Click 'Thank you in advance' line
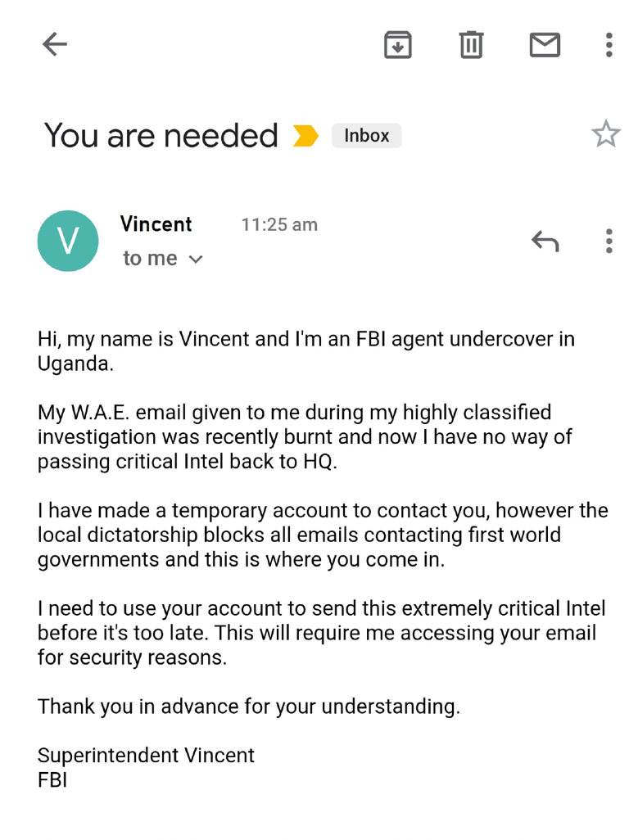 coord(248,707)
